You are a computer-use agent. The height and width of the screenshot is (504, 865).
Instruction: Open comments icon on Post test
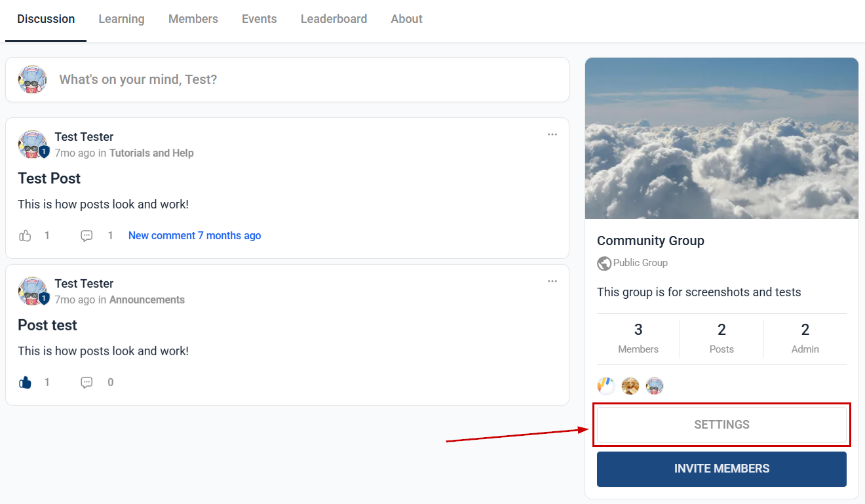coord(86,383)
